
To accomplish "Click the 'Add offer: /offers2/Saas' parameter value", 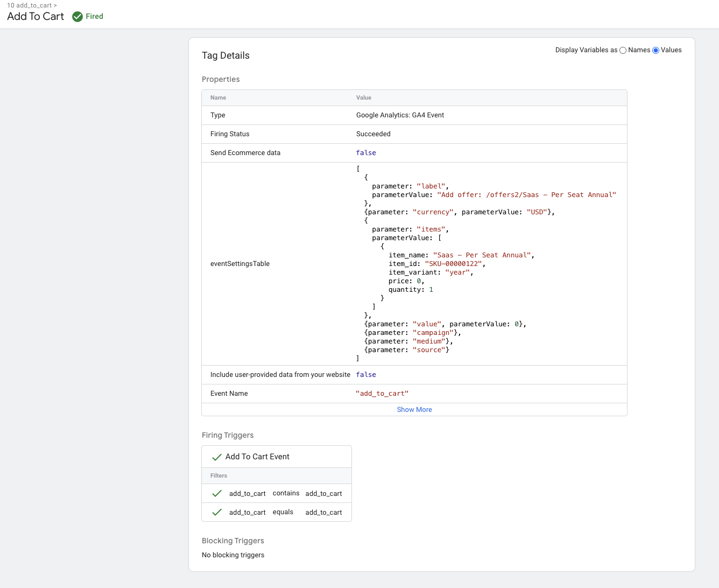I will pyautogui.click(x=526, y=195).
